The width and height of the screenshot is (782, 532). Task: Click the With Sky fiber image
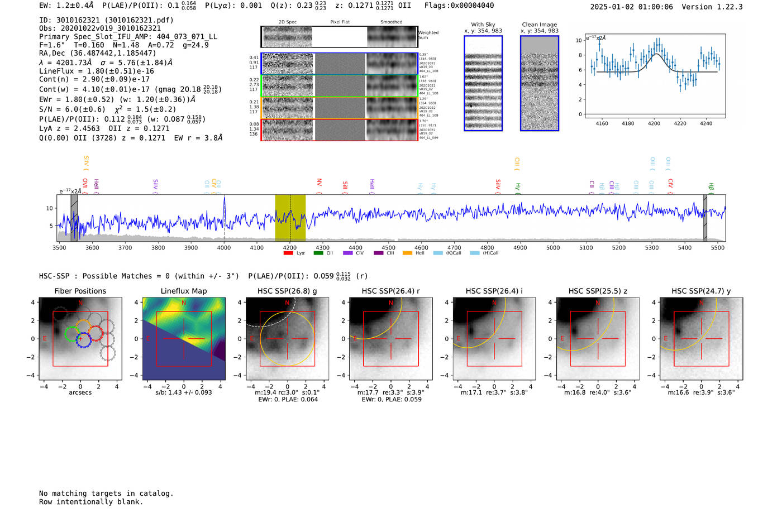pyautogui.click(x=483, y=83)
